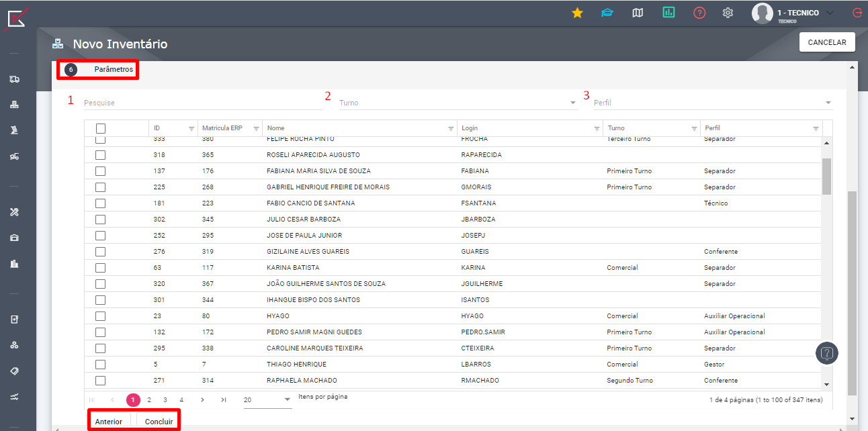Open help via the red question mark
This screenshot has height=431, width=868.
tap(699, 13)
